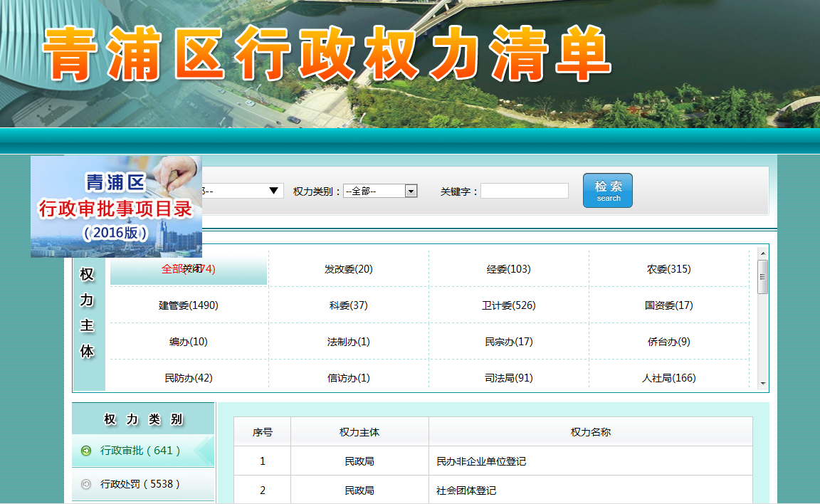Select 发改委(20) department
820x504 pixels.
coord(347,268)
